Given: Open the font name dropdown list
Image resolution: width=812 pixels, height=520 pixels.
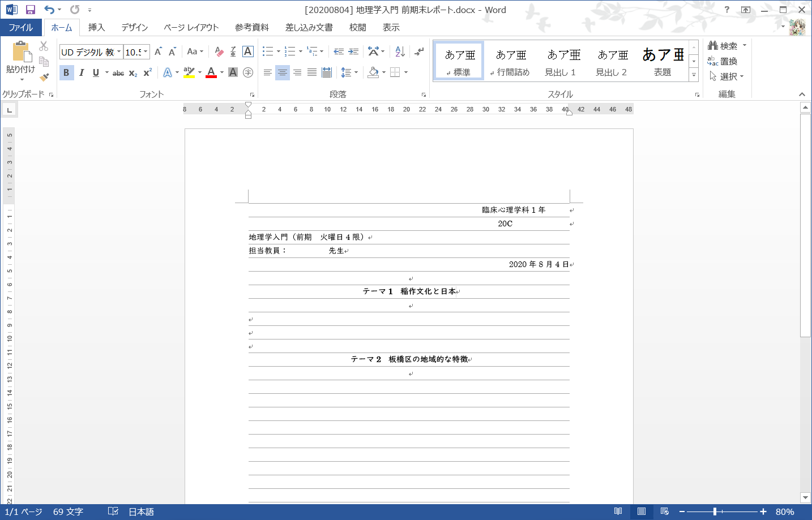Looking at the screenshot, I should [x=119, y=51].
